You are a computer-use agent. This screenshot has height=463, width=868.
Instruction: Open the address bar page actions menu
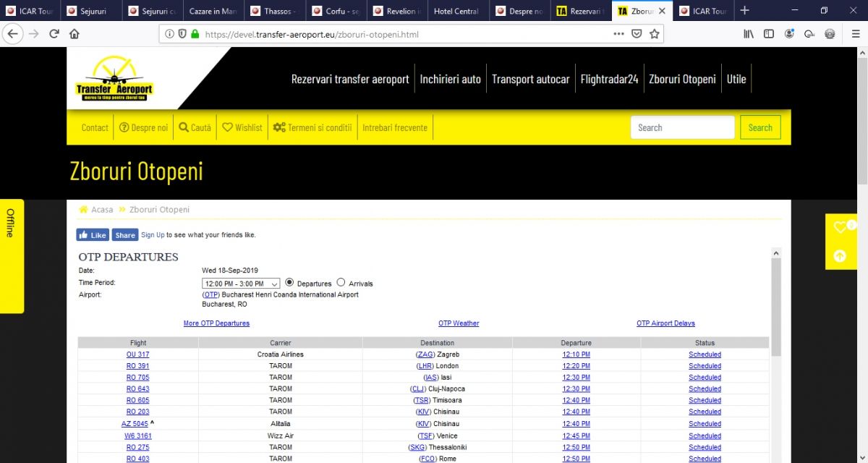click(x=618, y=34)
